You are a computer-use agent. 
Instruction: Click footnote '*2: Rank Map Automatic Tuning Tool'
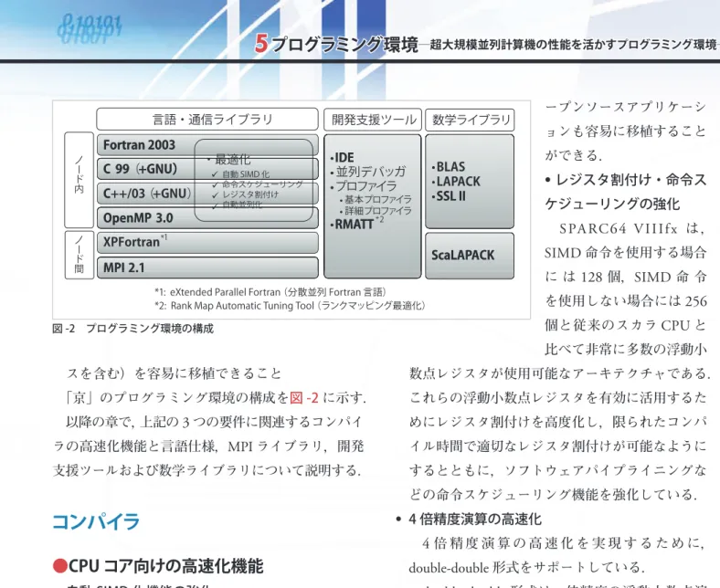pos(290,306)
